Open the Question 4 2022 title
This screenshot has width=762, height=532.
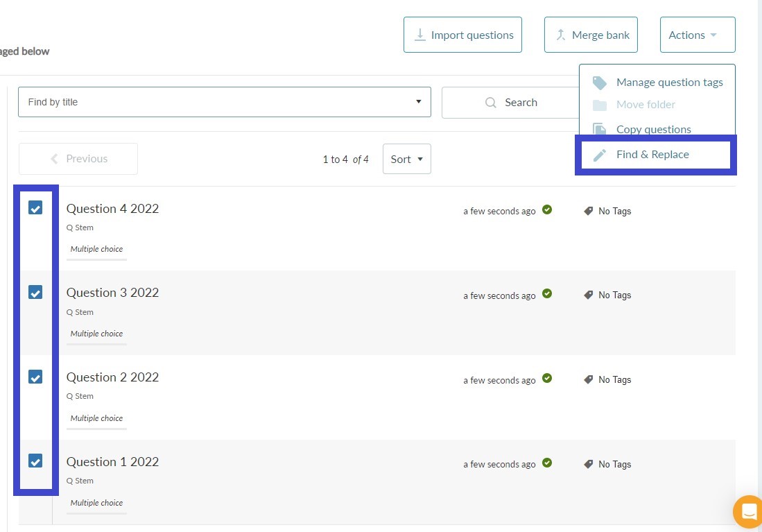(x=112, y=209)
